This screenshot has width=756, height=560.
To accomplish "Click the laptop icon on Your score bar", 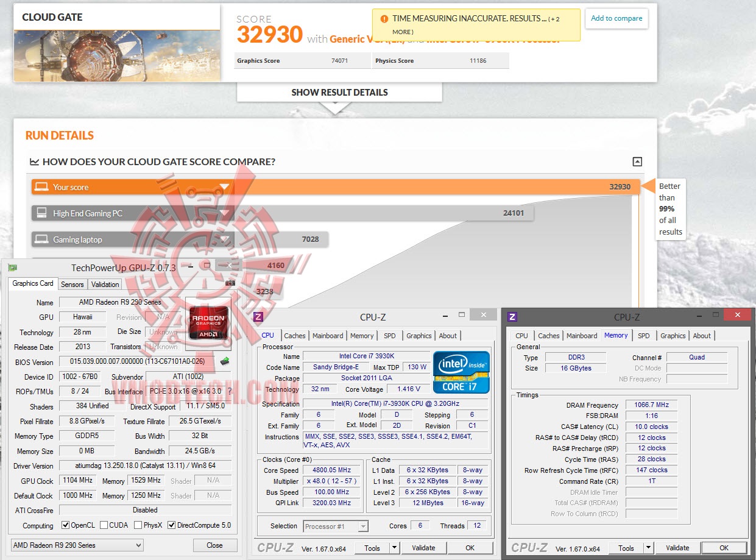I will (x=41, y=186).
